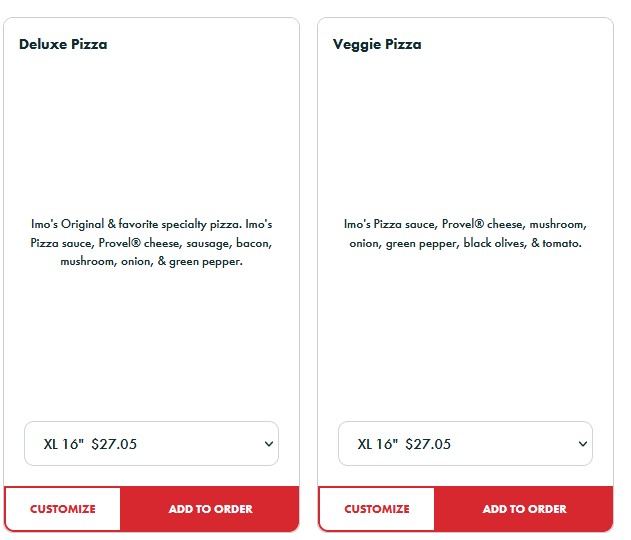
Task: Add the Veggie Pizza to order
Action: pos(524,509)
